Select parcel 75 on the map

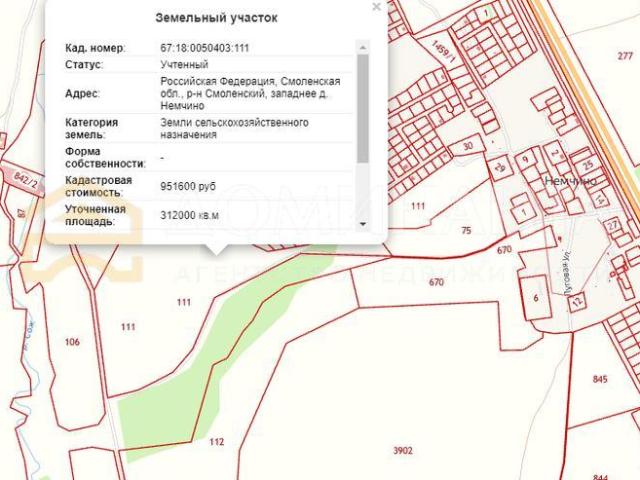pyautogui.click(x=466, y=231)
